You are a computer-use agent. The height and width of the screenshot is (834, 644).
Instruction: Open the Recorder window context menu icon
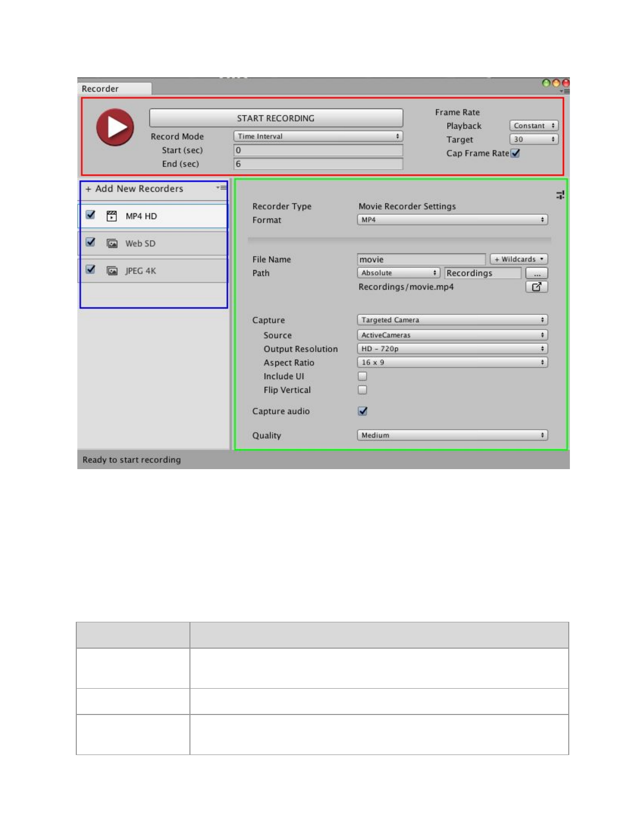point(565,91)
